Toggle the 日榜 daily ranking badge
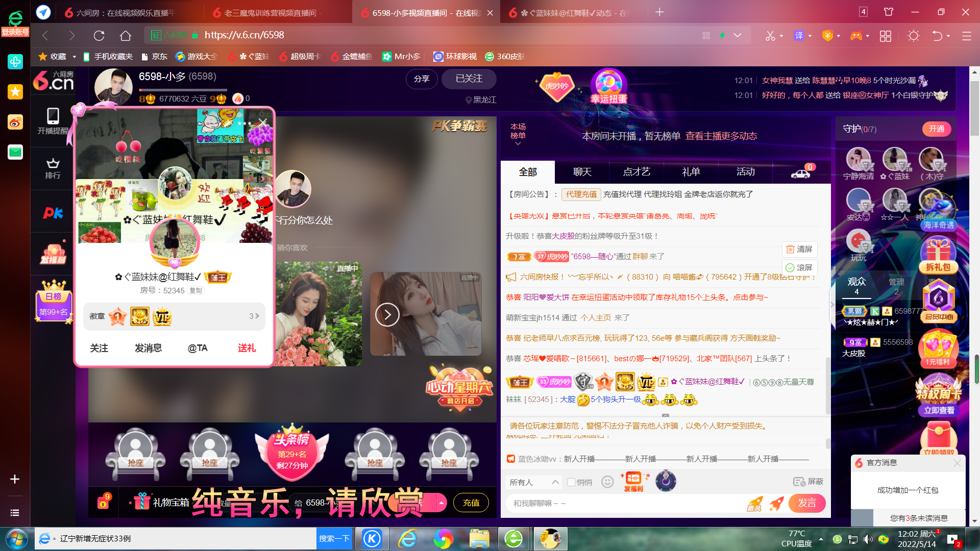This screenshot has width=980, height=551. pos(54,302)
